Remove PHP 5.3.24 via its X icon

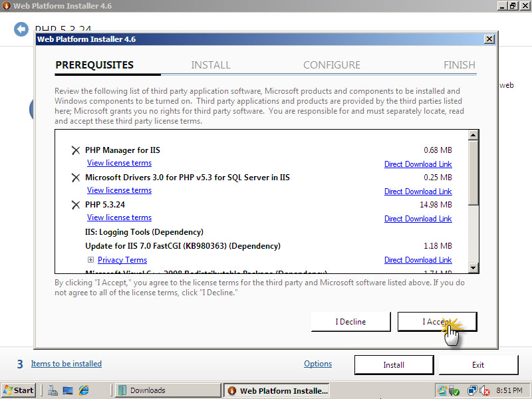click(76, 205)
